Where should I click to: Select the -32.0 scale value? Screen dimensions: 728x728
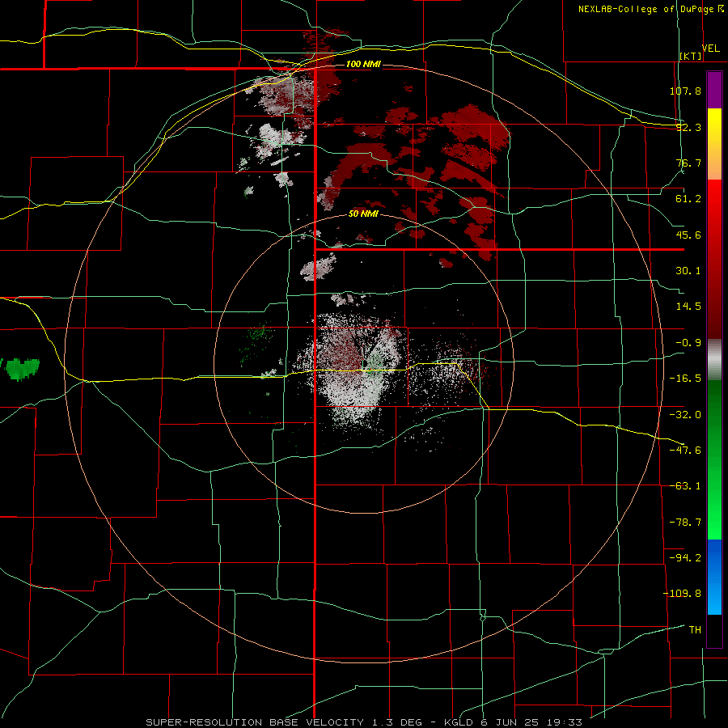pyautogui.click(x=685, y=415)
